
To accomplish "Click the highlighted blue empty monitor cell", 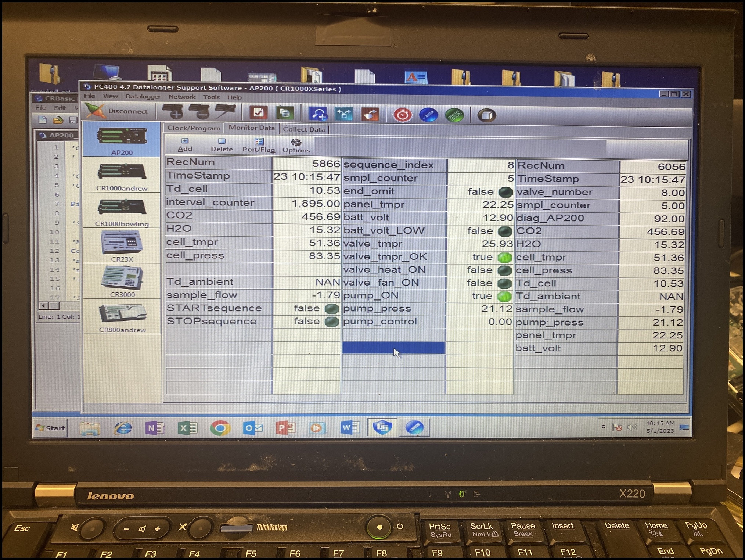I will [393, 348].
